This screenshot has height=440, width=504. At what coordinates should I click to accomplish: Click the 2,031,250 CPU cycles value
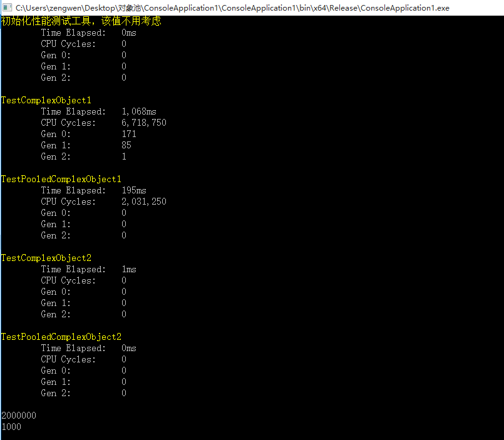coord(144,202)
